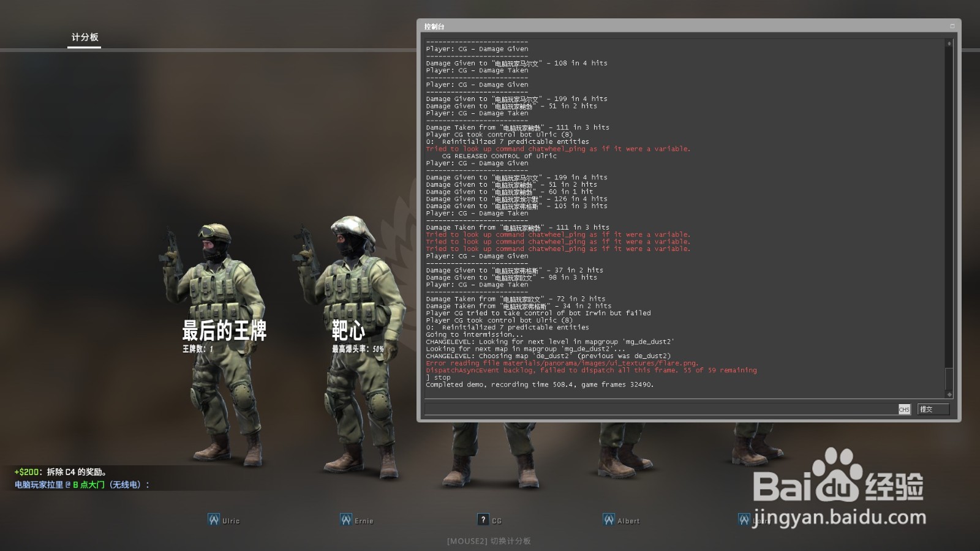Toggle the CHS input method button

coord(904,410)
